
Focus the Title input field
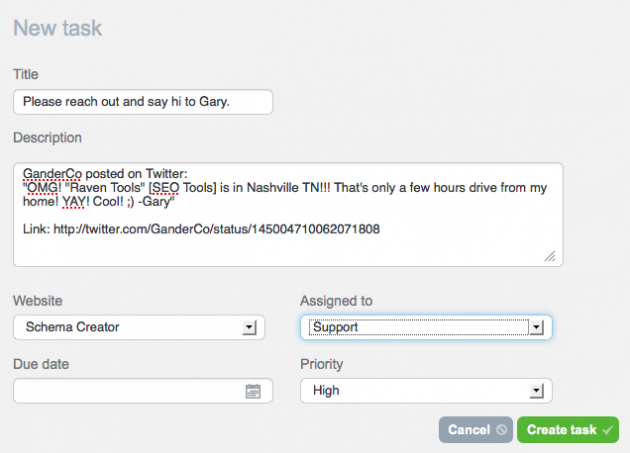tap(143, 102)
